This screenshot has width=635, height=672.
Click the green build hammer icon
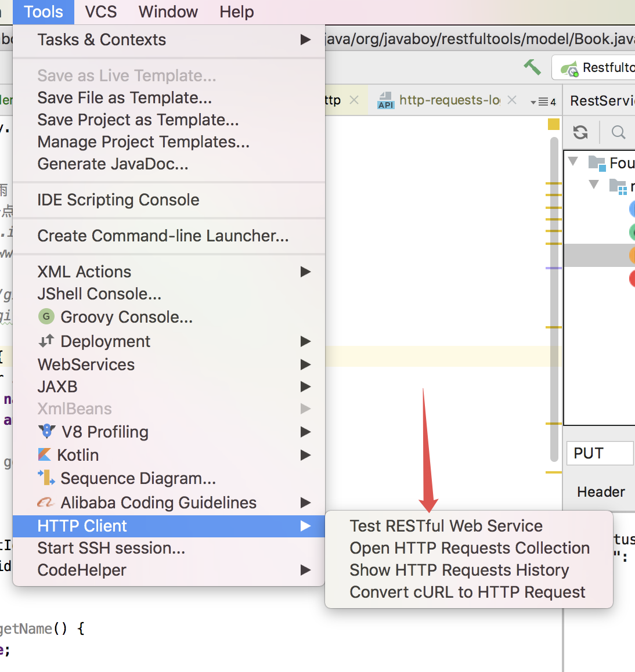pos(532,67)
